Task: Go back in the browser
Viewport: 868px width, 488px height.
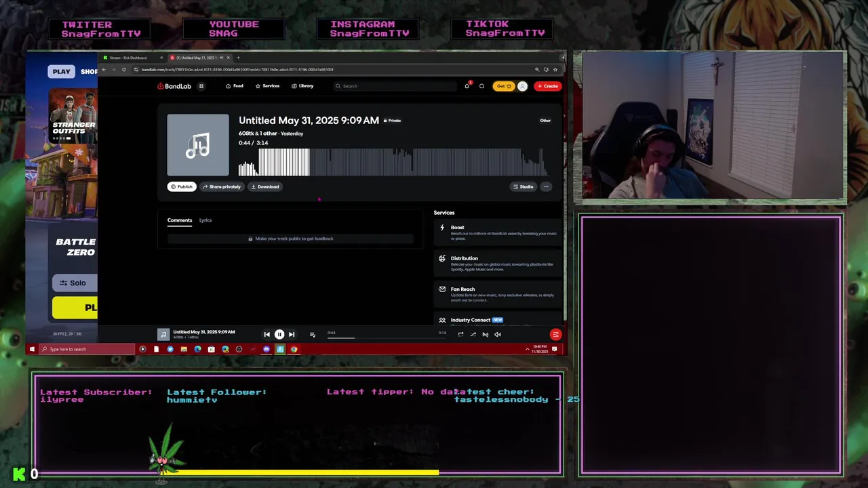Action: tap(104, 69)
